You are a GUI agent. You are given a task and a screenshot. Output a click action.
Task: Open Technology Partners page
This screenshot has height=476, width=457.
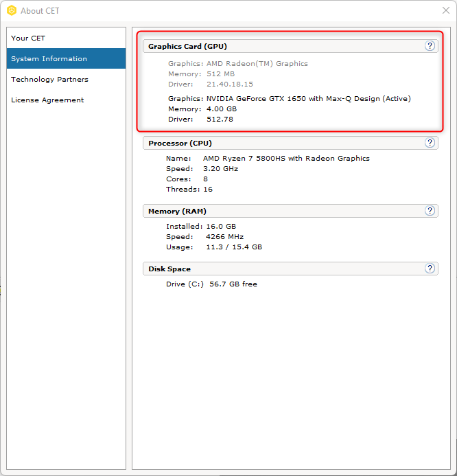pos(66,79)
